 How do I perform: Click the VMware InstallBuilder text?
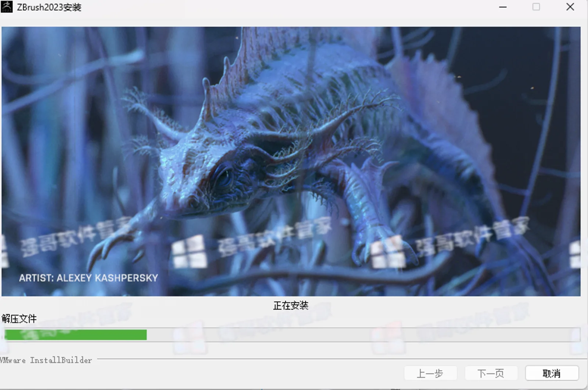point(46,360)
